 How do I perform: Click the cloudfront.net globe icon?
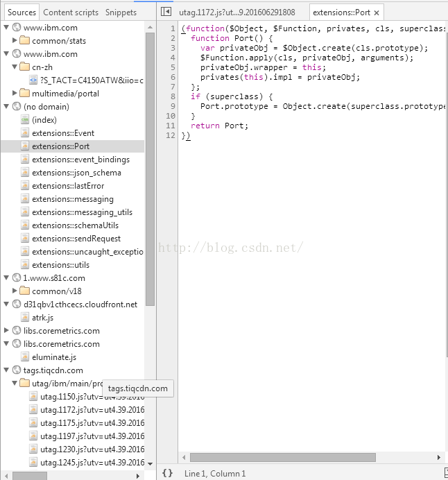(17, 304)
